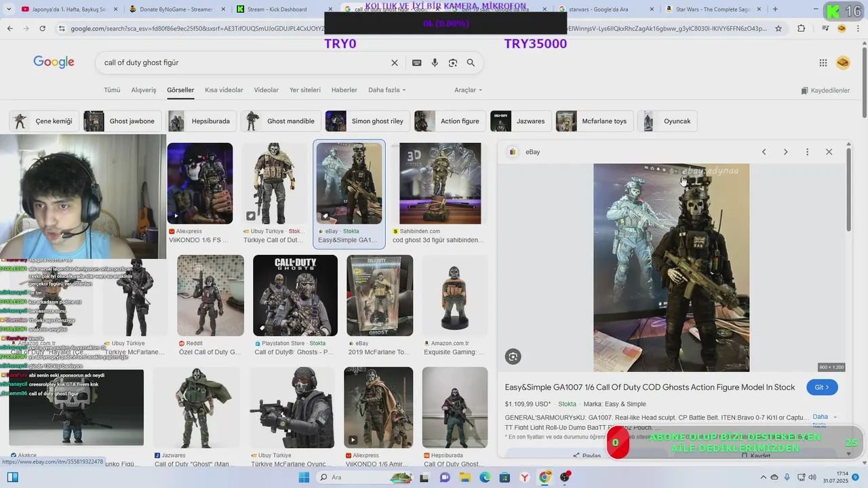Open the on-screen keyboard input tool
The image size is (868, 488).
point(417,62)
